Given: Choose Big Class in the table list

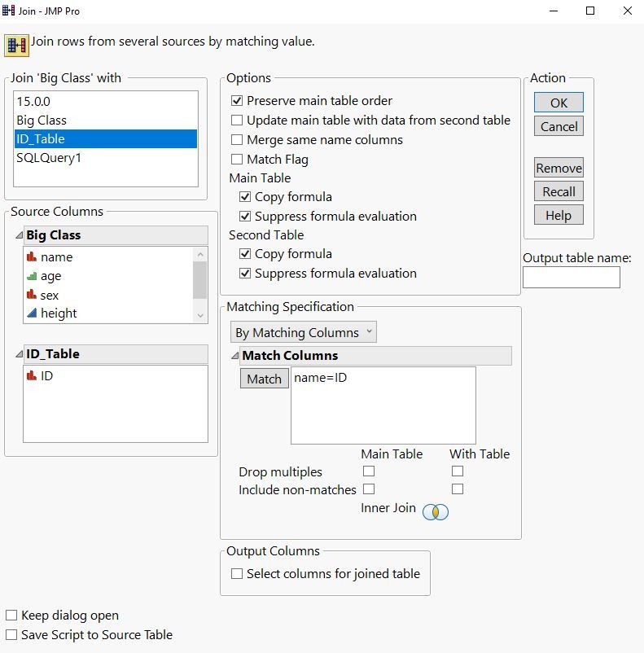Looking at the screenshot, I should pyautogui.click(x=42, y=120).
